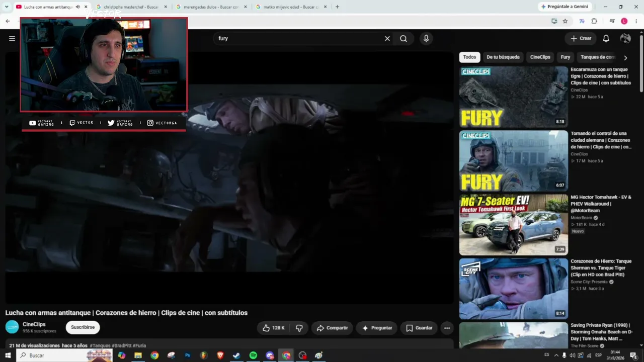The width and height of the screenshot is (644, 362).
Task: Open the MG Hector Tomahawk video thumbnail
Action: [513, 225]
